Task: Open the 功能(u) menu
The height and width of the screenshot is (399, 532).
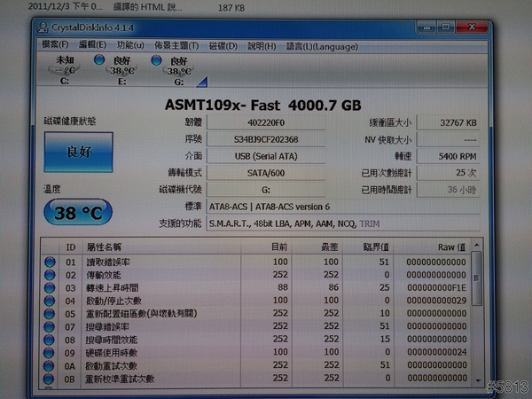Action: 129,44
